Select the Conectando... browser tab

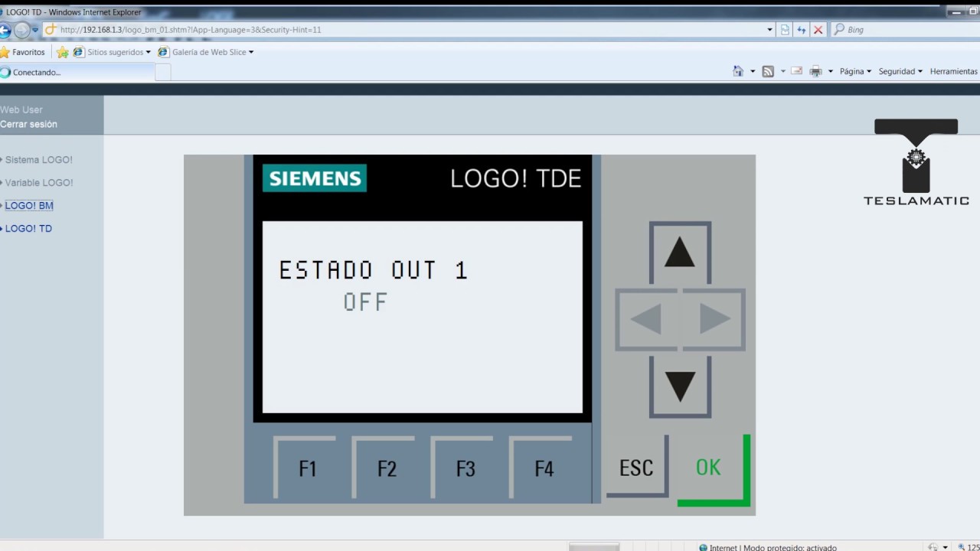point(77,72)
